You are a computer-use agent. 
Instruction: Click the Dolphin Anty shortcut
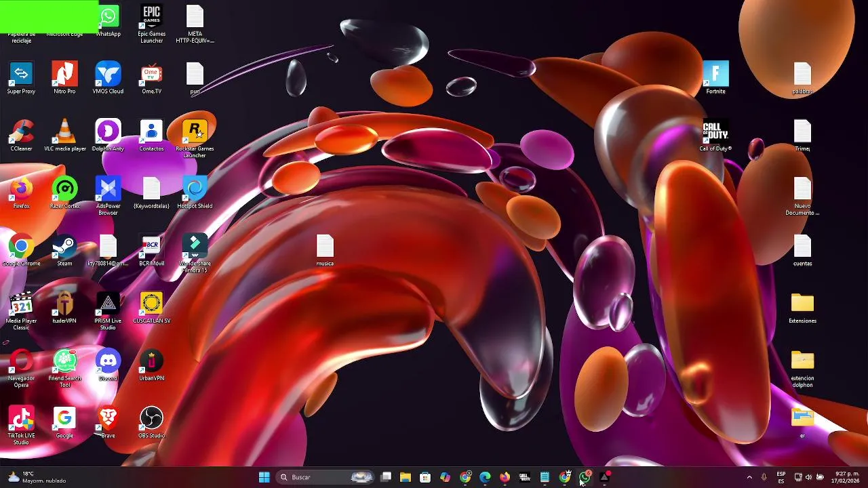(108, 136)
